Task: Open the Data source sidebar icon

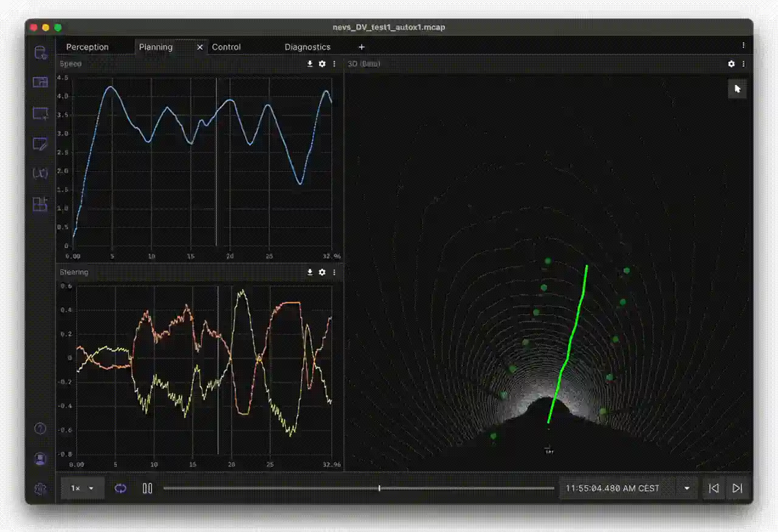Action: tap(40, 53)
